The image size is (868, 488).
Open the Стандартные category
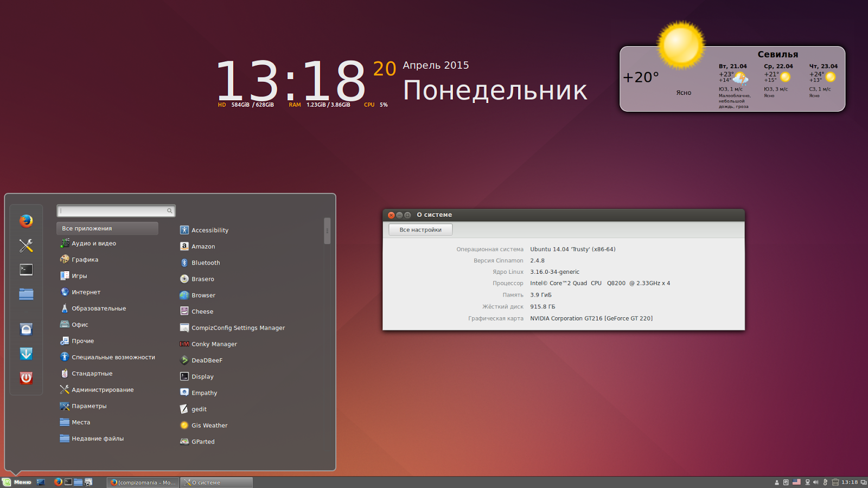coord(86,374)
